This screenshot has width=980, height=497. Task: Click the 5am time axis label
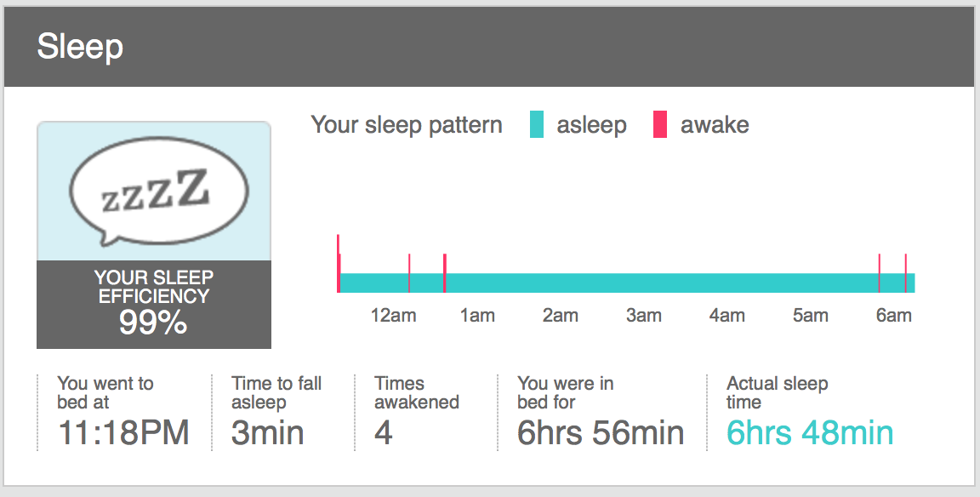811,315
